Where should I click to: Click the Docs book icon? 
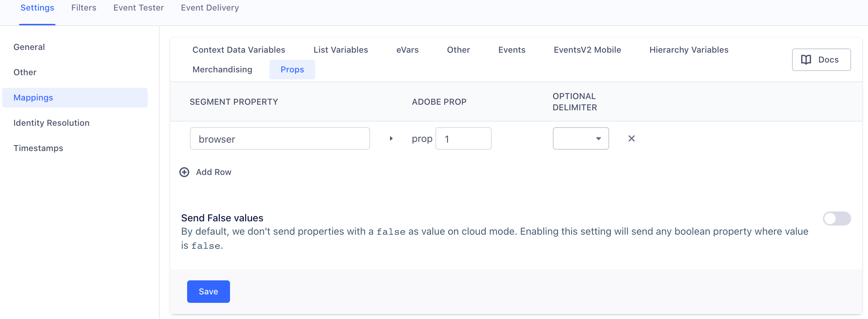point(805,59)
